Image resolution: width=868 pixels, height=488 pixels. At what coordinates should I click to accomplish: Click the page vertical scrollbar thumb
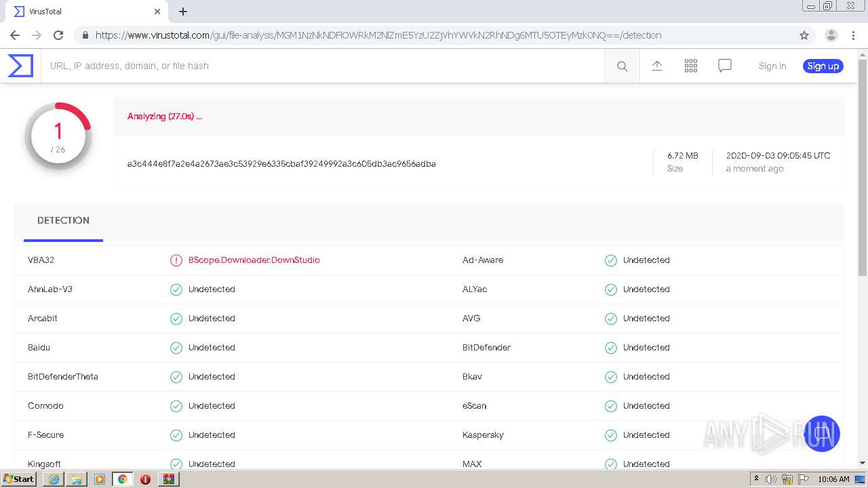click(863, 166)
